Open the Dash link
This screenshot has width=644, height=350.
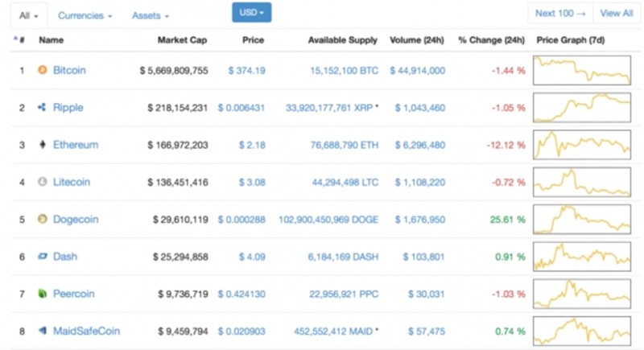[x=65, y=257]
